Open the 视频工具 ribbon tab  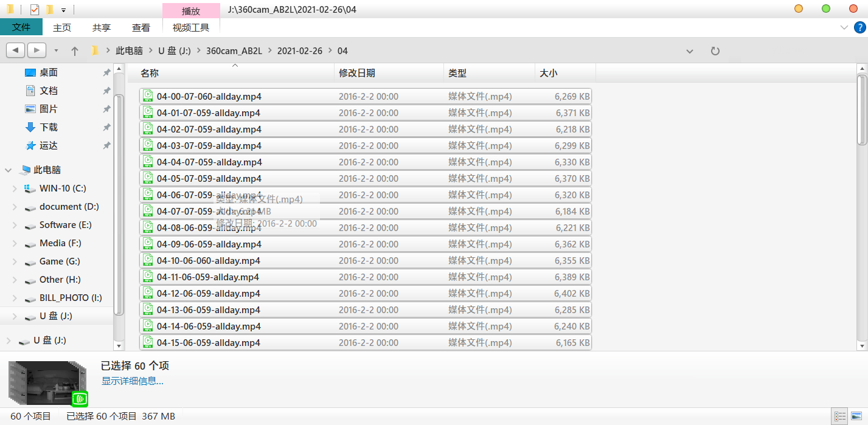coord(191,27)
